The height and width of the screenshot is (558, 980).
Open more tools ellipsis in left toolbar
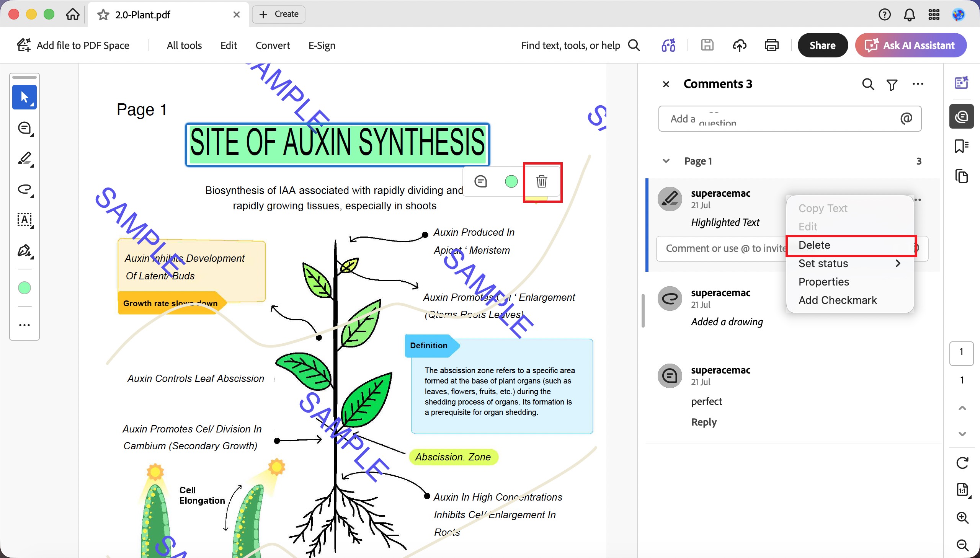(x=24, y=325)
